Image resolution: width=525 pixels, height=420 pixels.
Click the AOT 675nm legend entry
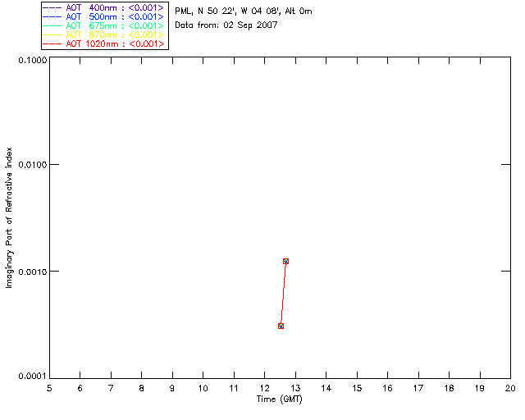[103, 25]
